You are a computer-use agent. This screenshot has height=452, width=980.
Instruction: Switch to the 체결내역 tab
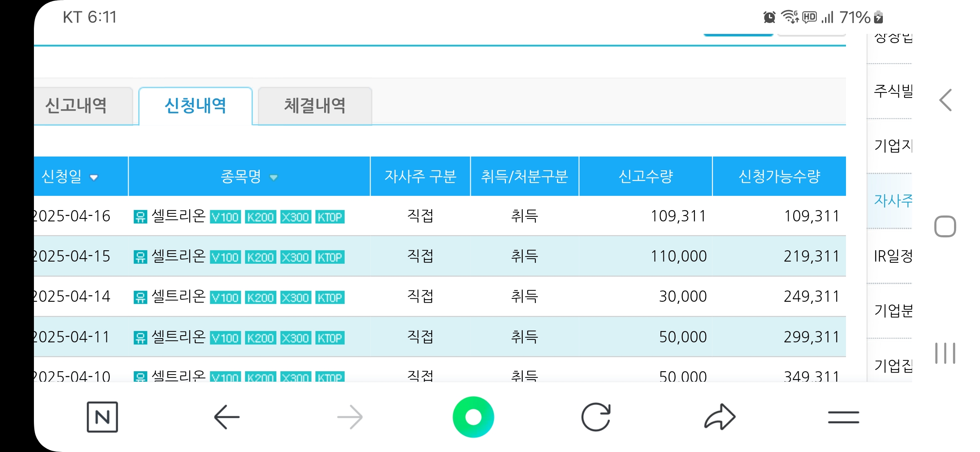[314, 106]
